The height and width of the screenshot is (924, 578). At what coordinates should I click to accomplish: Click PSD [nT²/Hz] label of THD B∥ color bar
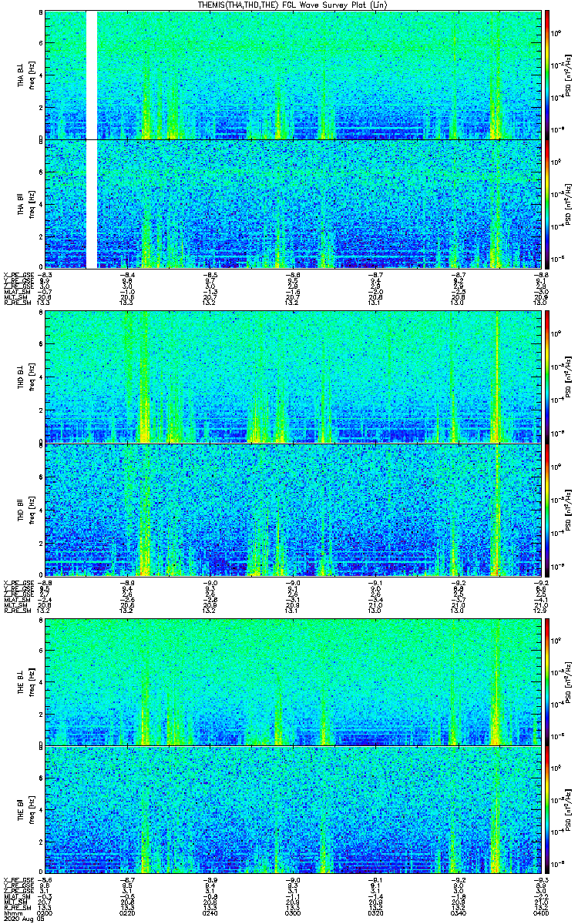point(566,510)
